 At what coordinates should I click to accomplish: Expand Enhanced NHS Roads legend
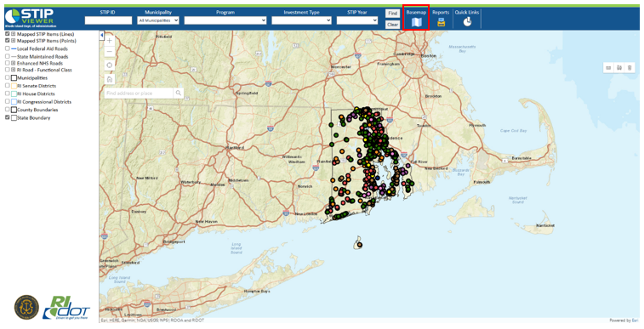pyautogui.click(x=14, y=63)
